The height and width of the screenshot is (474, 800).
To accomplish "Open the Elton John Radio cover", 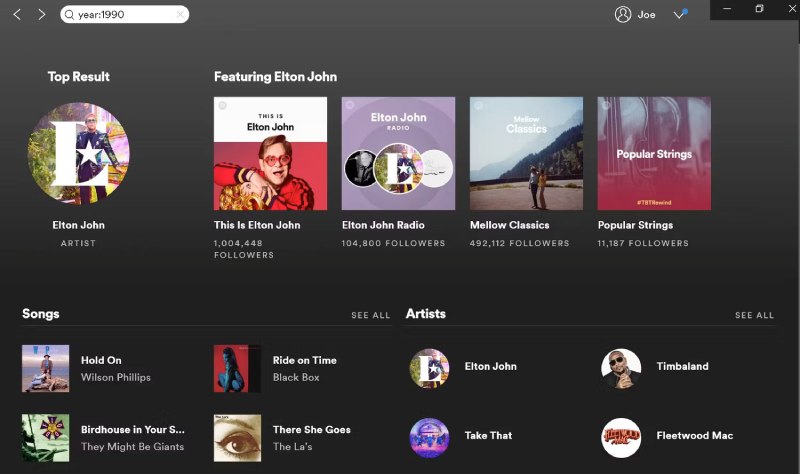I will (398, 153).
